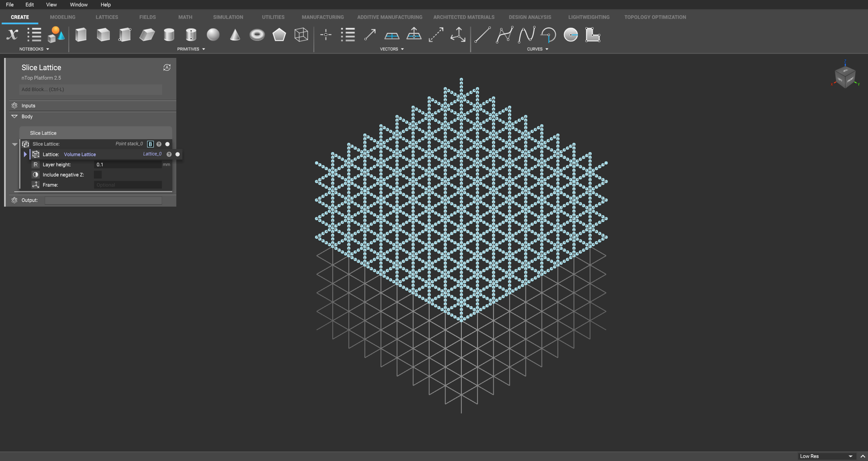Select the dashed double-arrow vector tool
This screenshot has height=461, width=868.
(436, 35)
